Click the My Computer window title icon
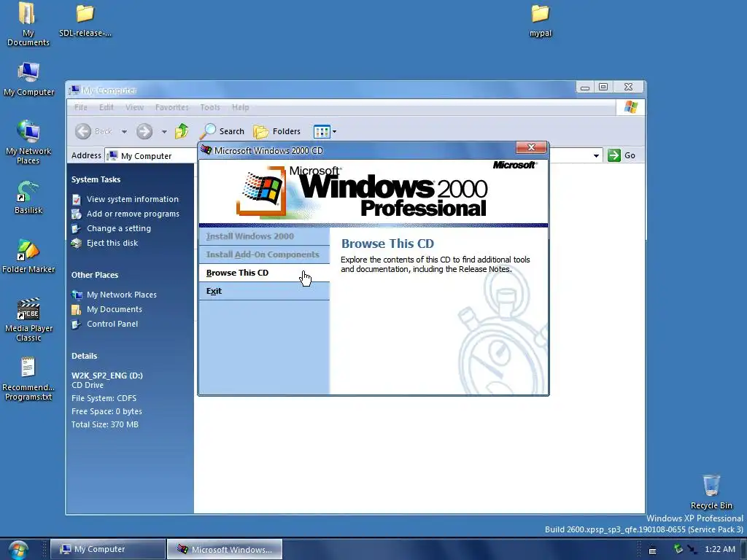 pos(74,90)
